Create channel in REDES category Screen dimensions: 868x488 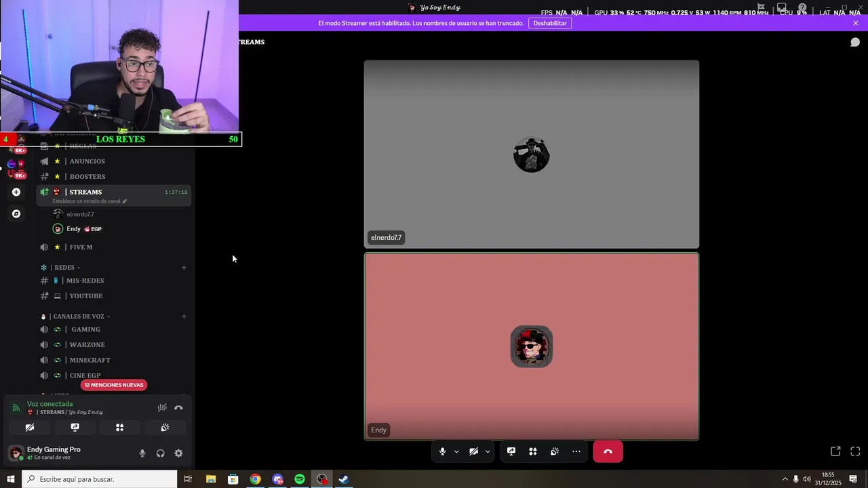[184, 268]
